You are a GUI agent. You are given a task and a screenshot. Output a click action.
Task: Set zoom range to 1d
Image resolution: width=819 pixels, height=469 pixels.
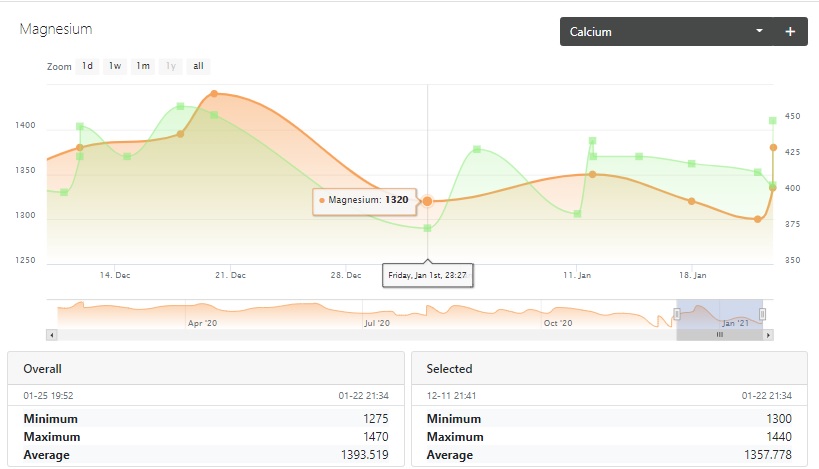point(88,66)
